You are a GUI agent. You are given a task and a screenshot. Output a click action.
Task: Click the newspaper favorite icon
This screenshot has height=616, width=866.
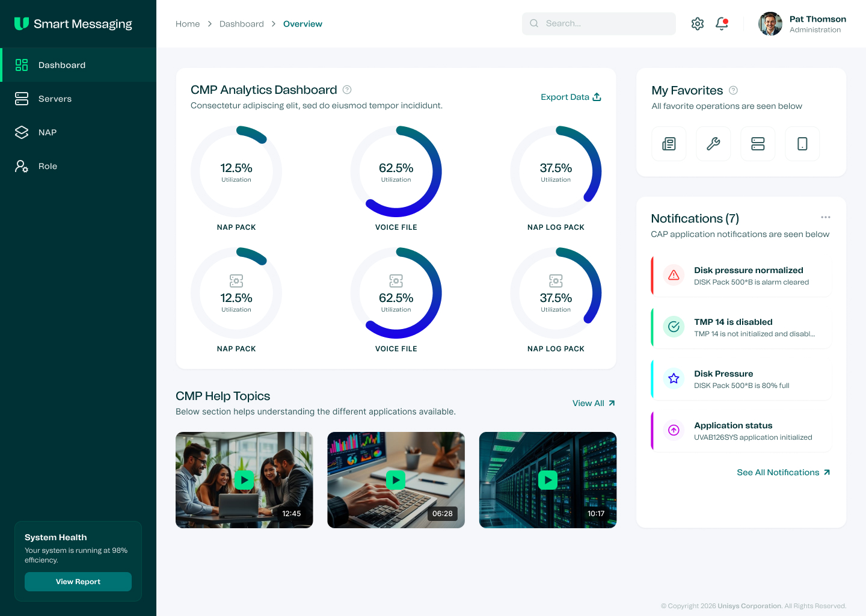(669, 144)
